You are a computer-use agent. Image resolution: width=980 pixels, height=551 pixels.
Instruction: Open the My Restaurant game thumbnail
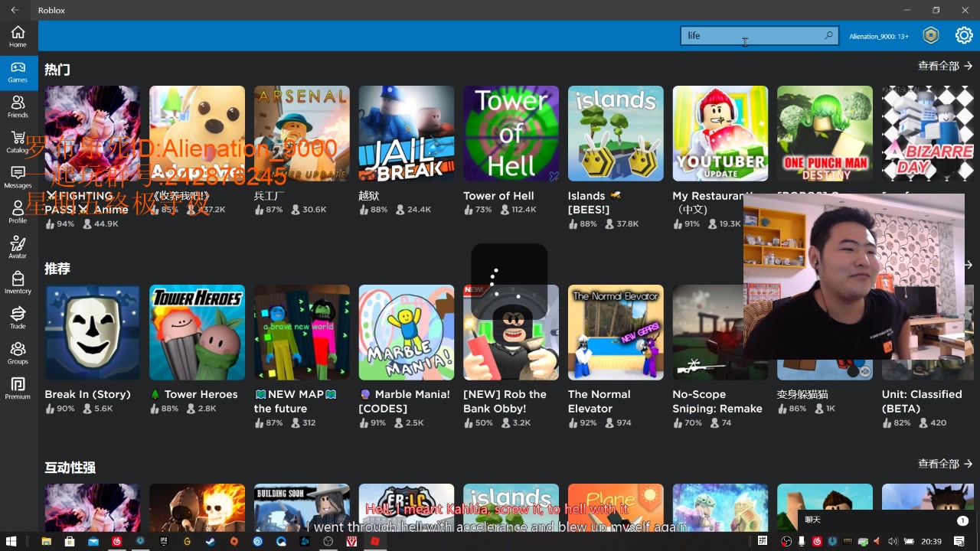coord(720,133)
